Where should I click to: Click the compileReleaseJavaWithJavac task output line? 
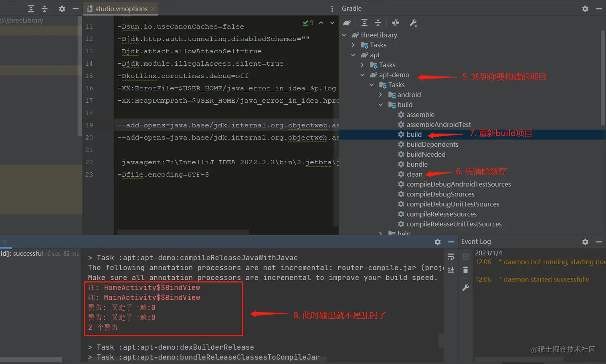193,258
